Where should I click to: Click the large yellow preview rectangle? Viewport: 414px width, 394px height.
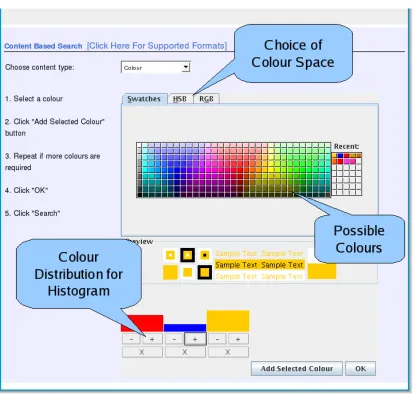pyautogui.click(x=322, y=271)
